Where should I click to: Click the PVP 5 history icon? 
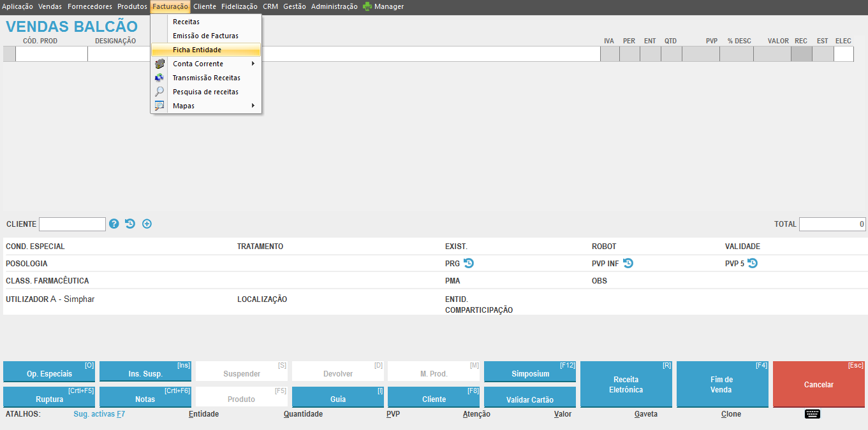(x=753, y=263)
